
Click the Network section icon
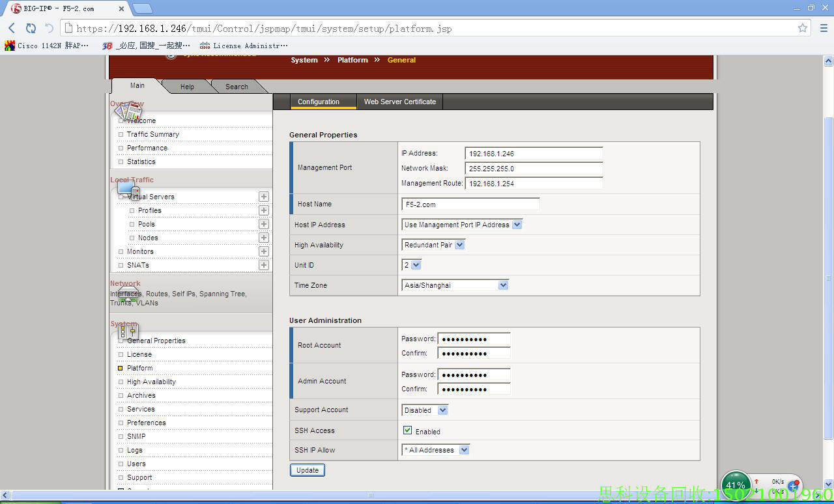[x=128, y=295]
